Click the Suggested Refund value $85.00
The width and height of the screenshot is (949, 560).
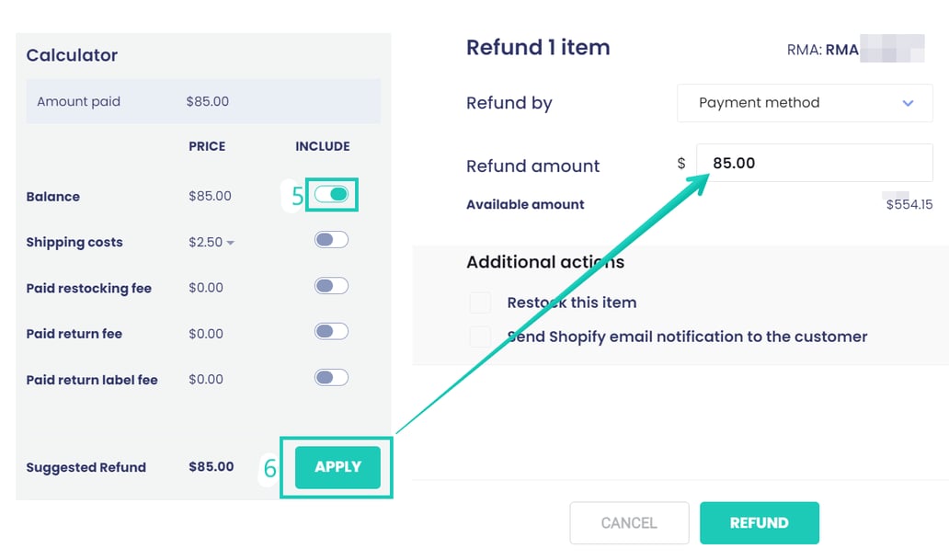pos(211,466)
